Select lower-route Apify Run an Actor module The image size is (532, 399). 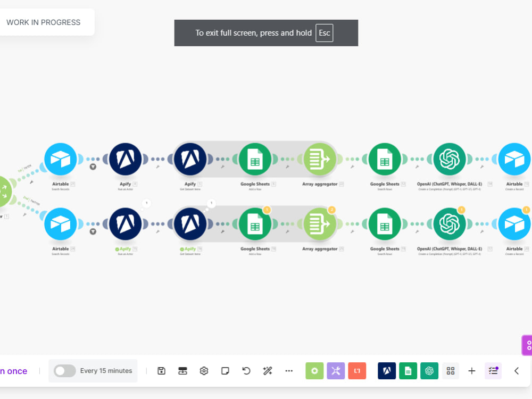[125, 224]
